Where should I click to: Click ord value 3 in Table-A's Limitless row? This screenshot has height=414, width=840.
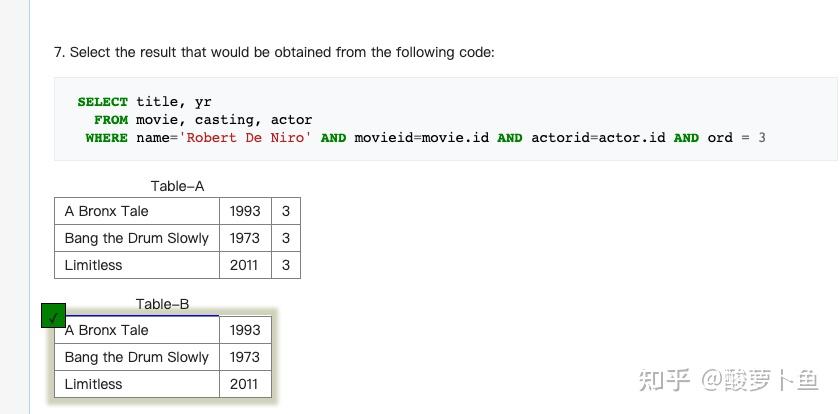[x=286, y=265]
